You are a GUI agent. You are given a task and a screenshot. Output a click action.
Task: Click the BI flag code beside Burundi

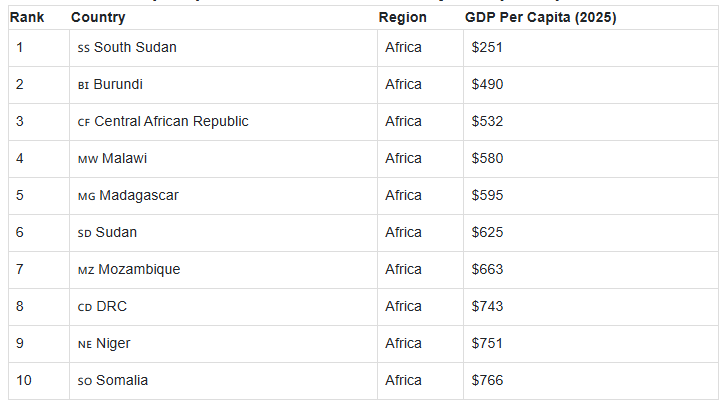83,85
